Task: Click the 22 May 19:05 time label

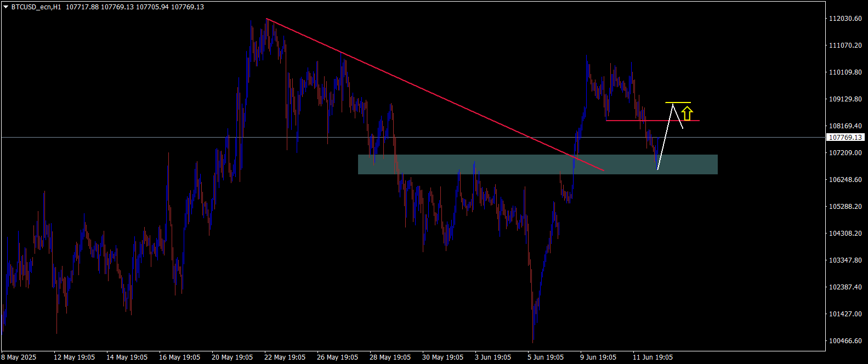Action: tap(285, 357)
